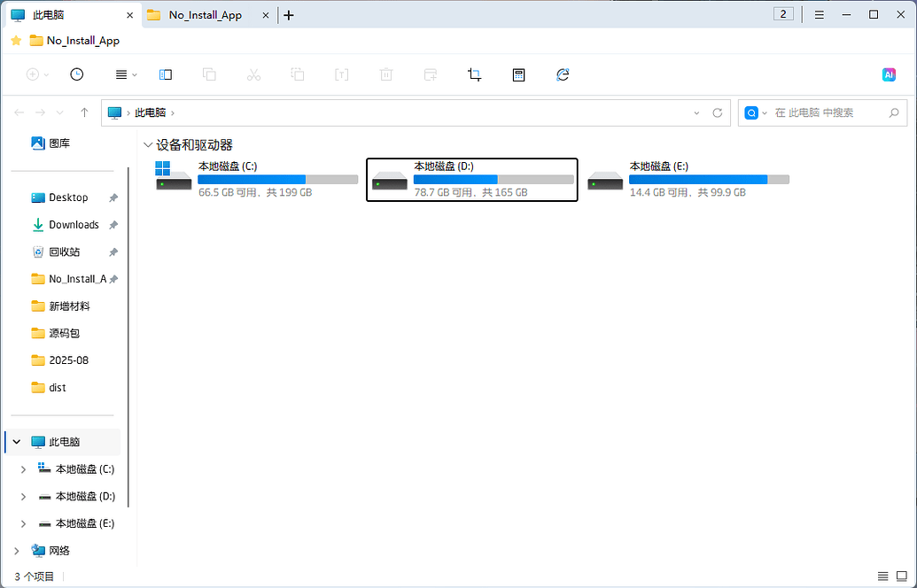Click the refresh-sync icon in toolbar
Screen dimensions: 917x588
[x=563, y=75]
